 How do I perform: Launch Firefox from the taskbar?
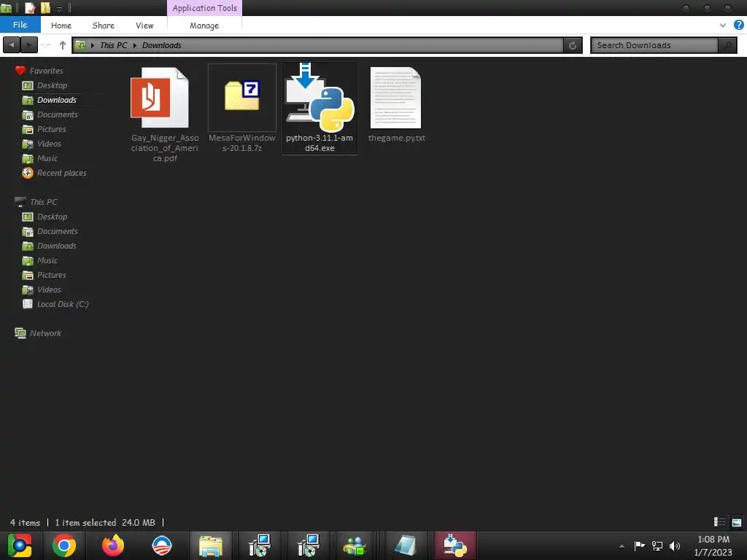113,545
